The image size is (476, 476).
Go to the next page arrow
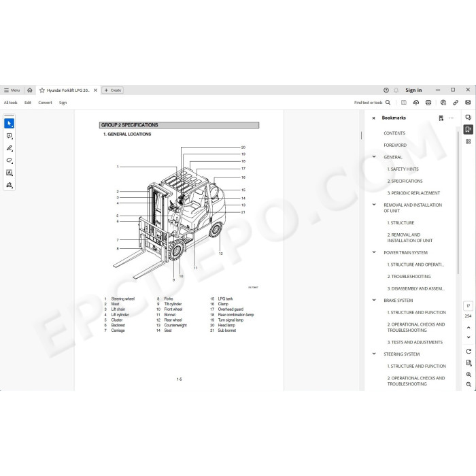click(469, 337)
